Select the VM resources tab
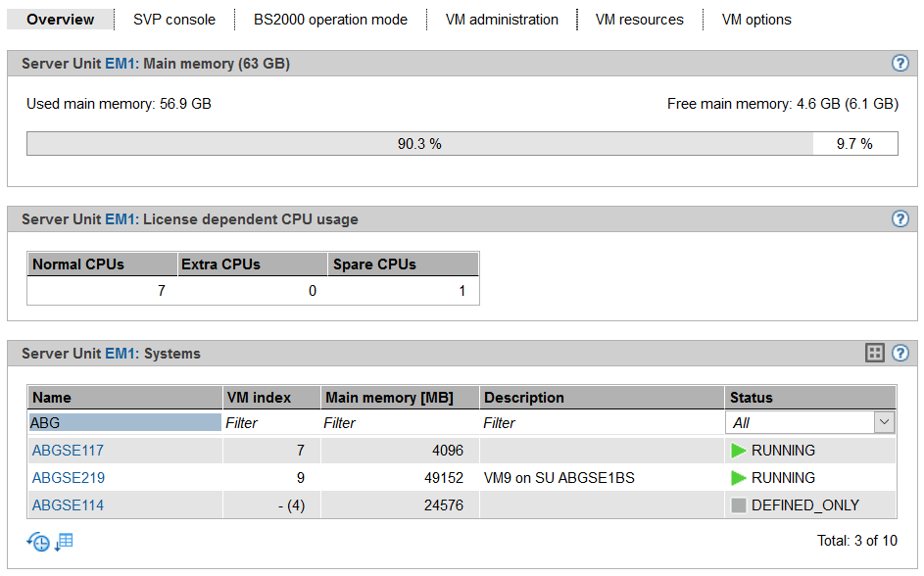 639,20
